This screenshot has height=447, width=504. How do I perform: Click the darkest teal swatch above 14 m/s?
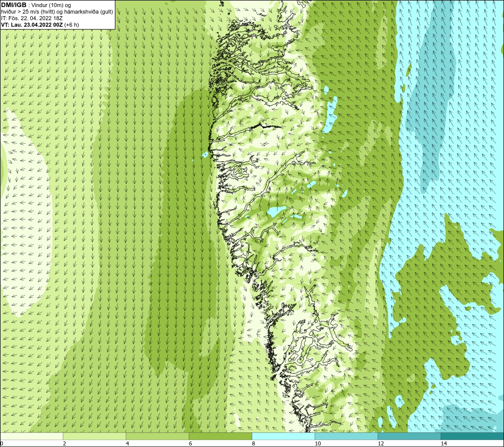pos(473,436)
